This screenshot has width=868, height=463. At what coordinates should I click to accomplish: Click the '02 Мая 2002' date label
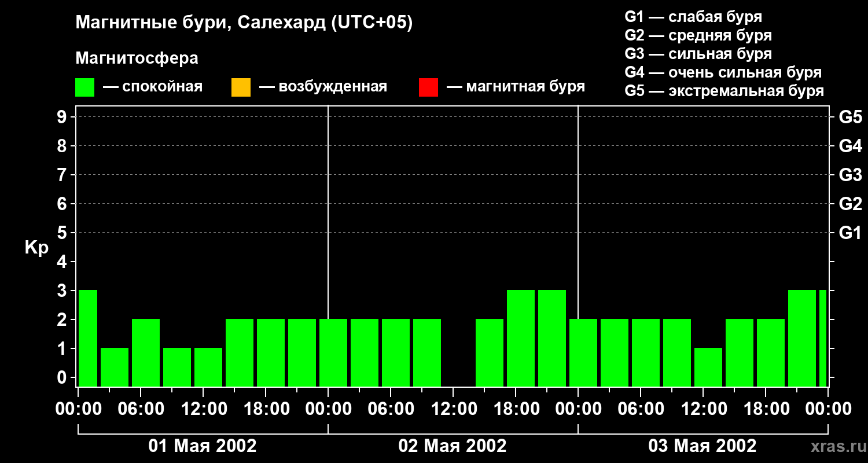(x=453, y=446)
